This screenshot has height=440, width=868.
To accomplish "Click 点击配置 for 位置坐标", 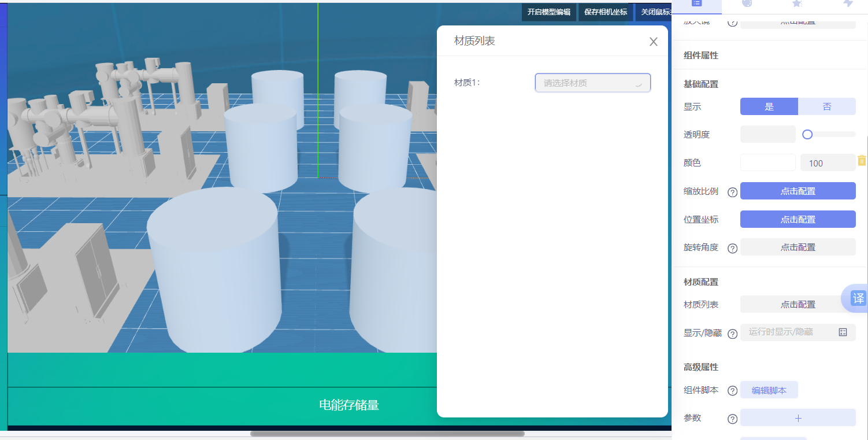I will point(797,219).
